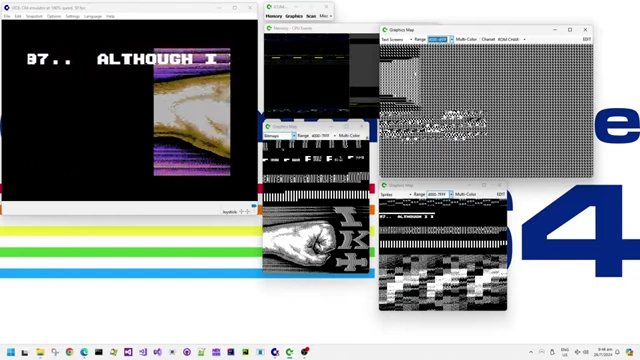This screenshot has width=640, height=360.
Task: Open Bitmaps mode dropdown in Graphics Map
Action: coord(280,136)
